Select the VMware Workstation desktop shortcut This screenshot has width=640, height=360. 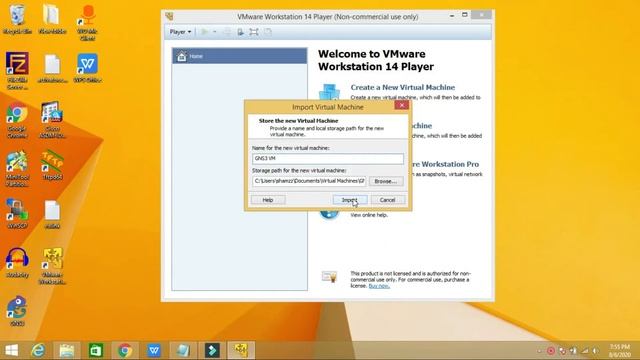coord(52,266)
